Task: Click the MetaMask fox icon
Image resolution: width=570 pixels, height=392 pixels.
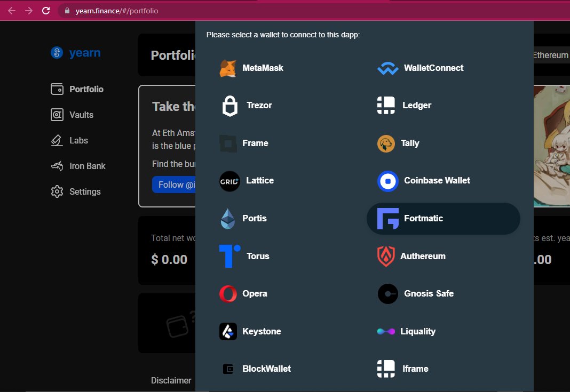Action: tap(228, 68)
